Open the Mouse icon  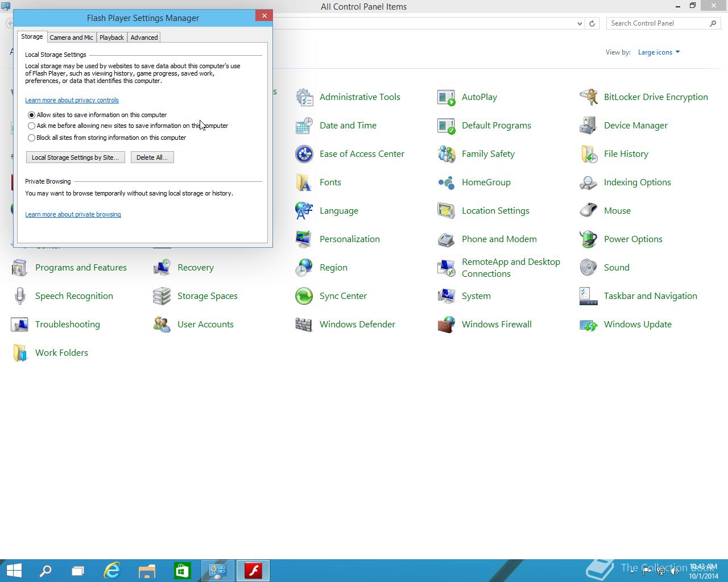[589, 211]
